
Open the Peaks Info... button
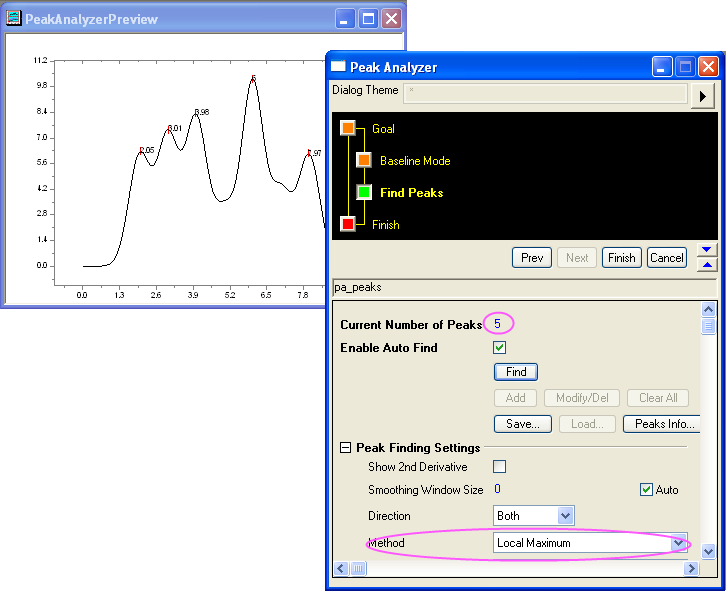pos(659,424)
